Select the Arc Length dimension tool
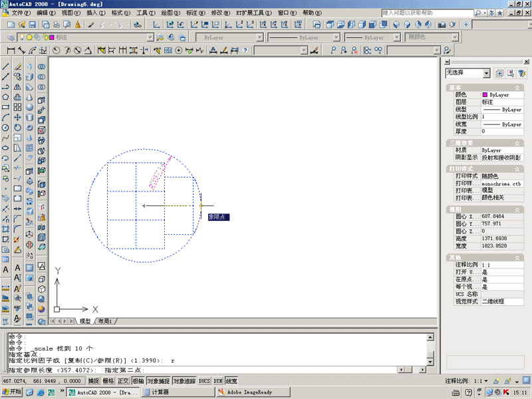The width and height of the screenshot is (532, 399). (x=33, y=51)
